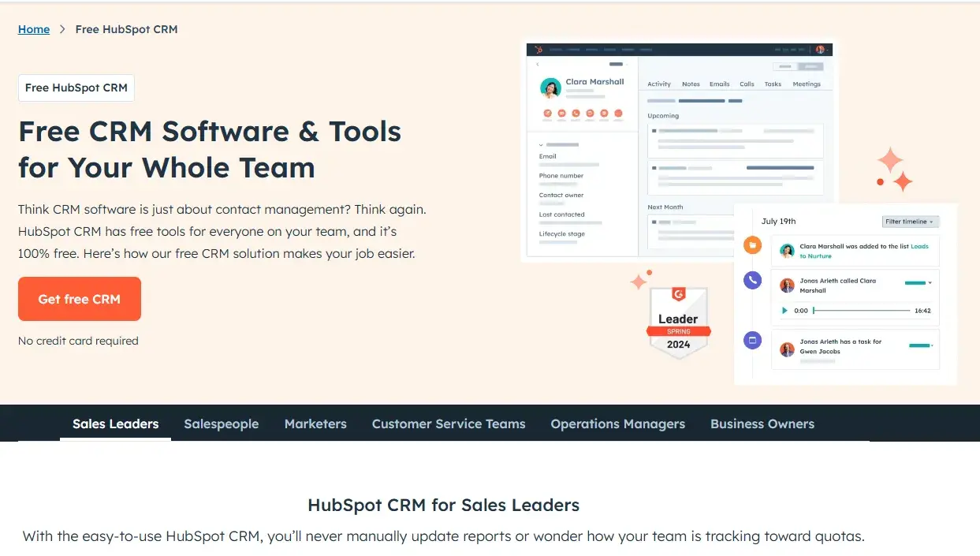Click the call recording progress bar
Image resolution: width=980 pixels, height=556 pixels.
tap(862, 311)
